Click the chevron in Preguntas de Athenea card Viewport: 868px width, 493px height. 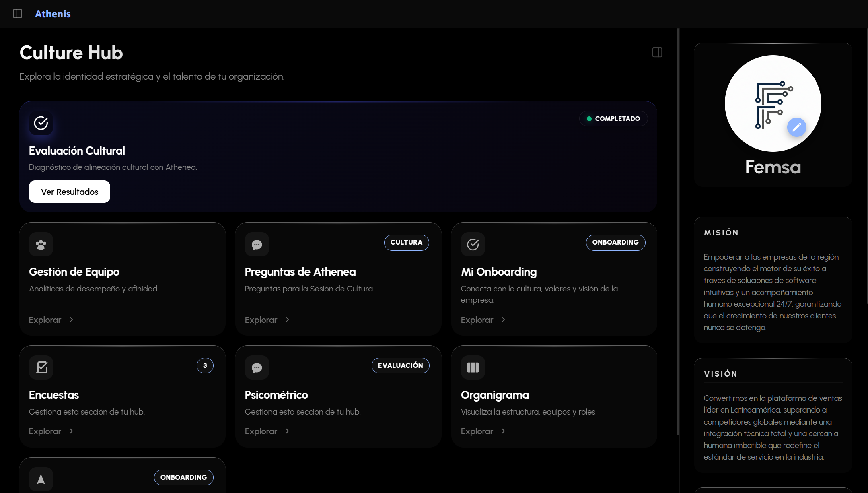287,320
